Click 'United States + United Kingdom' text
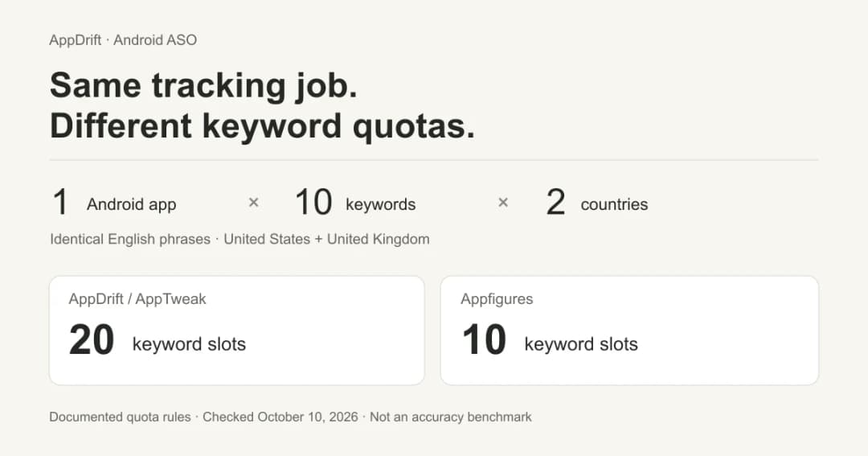Image resolution: width=868 pixels, height=456 pixels. point(326,240)
